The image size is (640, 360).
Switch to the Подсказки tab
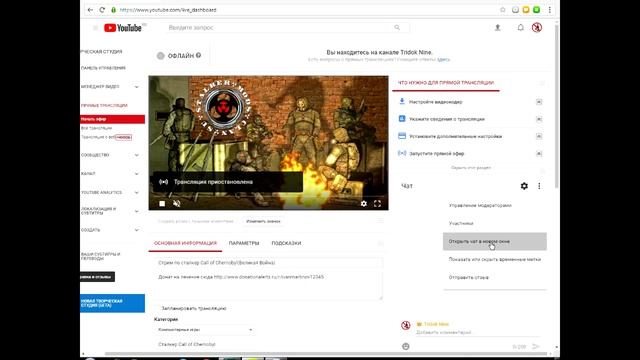click(x=286, y=243)
